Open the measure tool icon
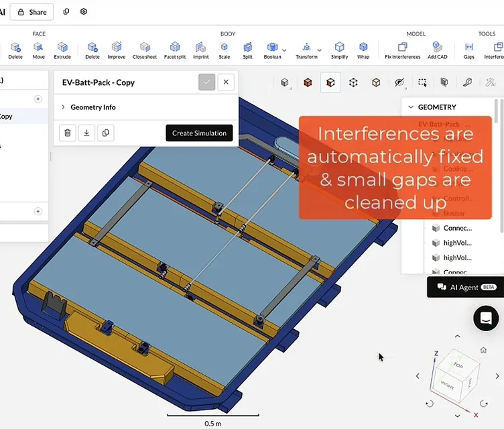This screenshot has width=504, height=429. 467,82
